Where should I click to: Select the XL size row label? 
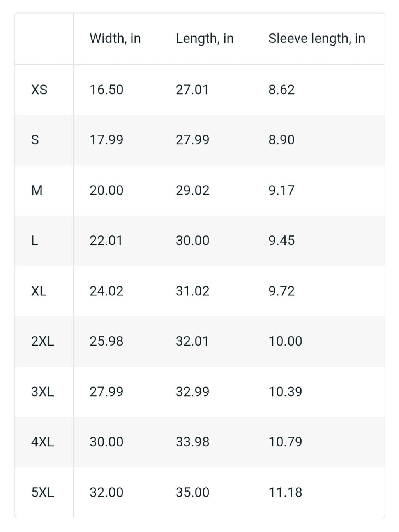point(39,291)
